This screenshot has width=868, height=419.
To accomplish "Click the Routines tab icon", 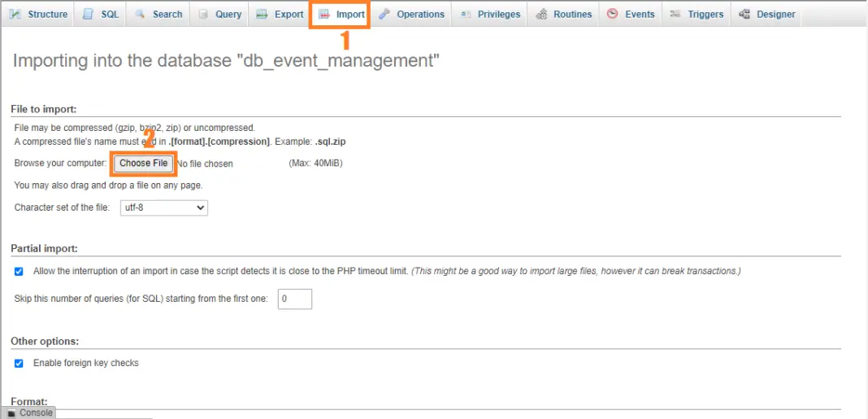I will click(541, 14).
